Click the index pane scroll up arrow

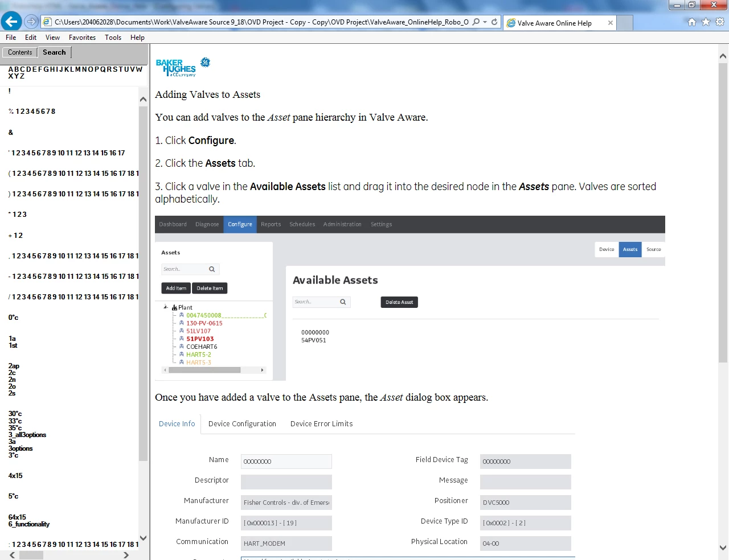[143, 99]
